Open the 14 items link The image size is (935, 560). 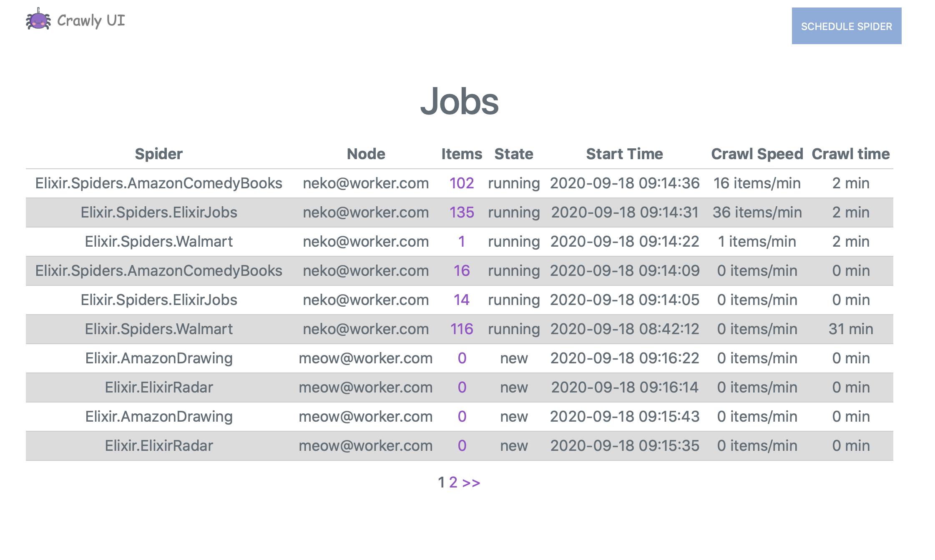coord(461,300)
